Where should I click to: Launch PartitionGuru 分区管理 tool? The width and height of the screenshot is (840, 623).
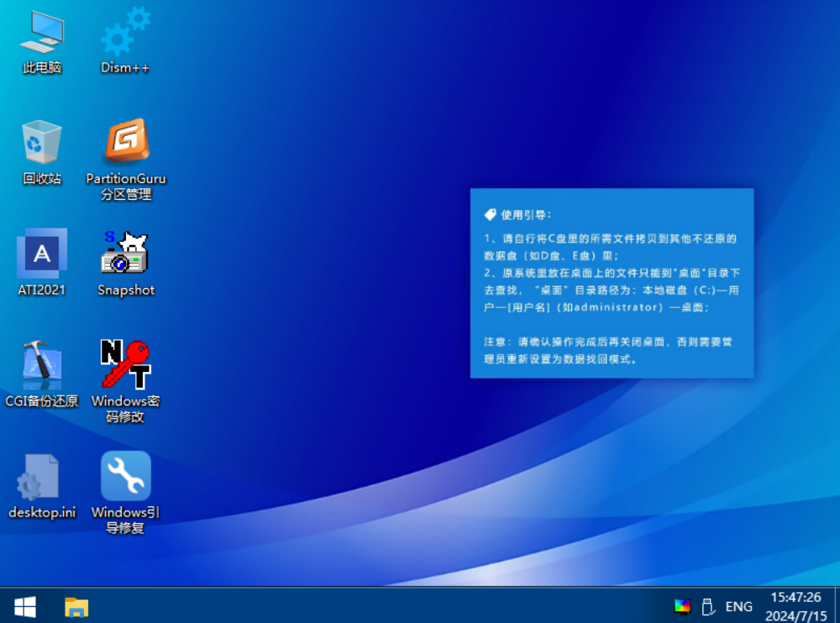coord(126,143)
